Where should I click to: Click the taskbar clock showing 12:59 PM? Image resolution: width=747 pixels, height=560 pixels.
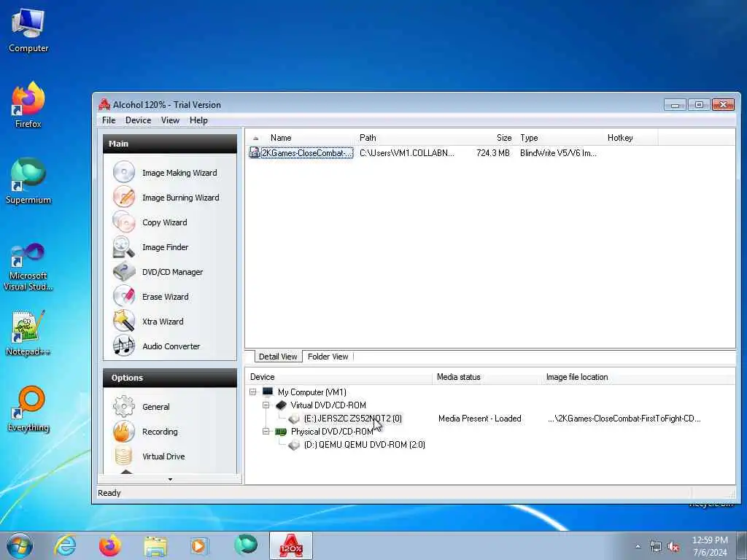[x=710, y=546]
